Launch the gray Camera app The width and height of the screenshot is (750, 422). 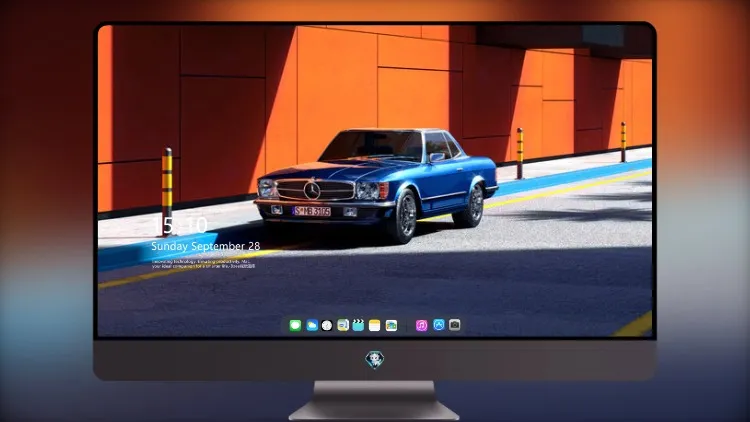[454, 325]
